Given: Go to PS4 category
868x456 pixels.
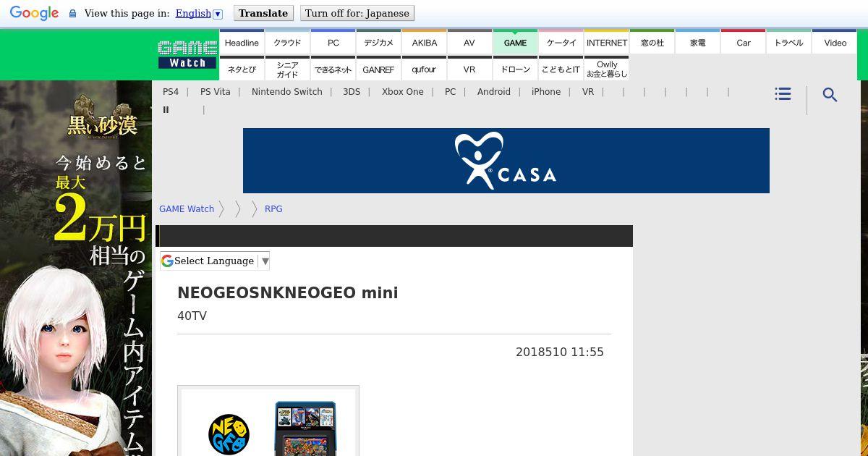Looking at the screenshot, I should (171, 92).
